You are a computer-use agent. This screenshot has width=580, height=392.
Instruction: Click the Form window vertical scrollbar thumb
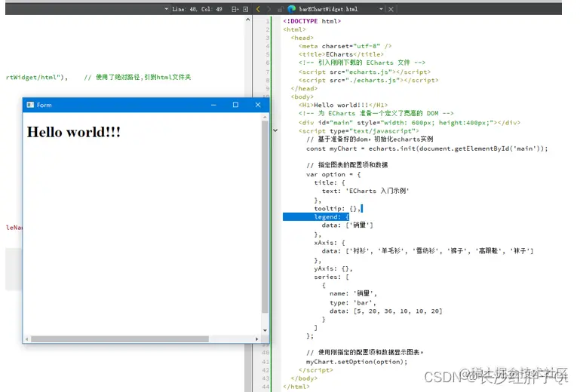(265, 216)
